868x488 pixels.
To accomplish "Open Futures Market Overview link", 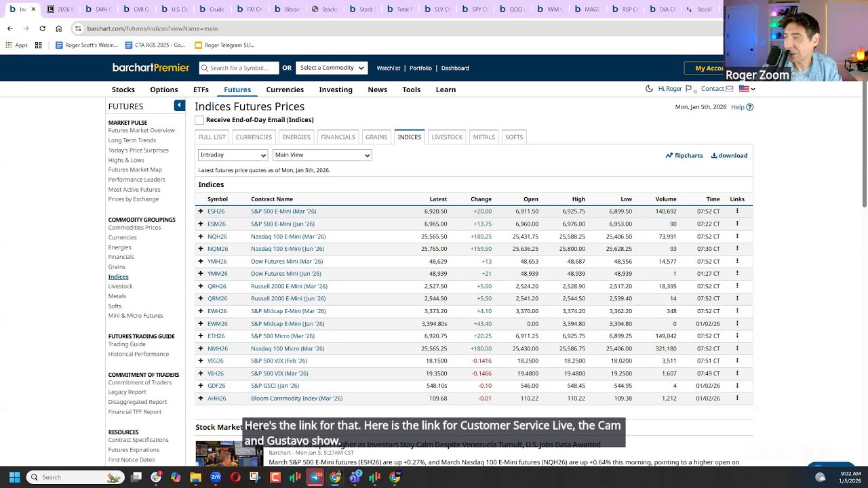I will [141, 130].
